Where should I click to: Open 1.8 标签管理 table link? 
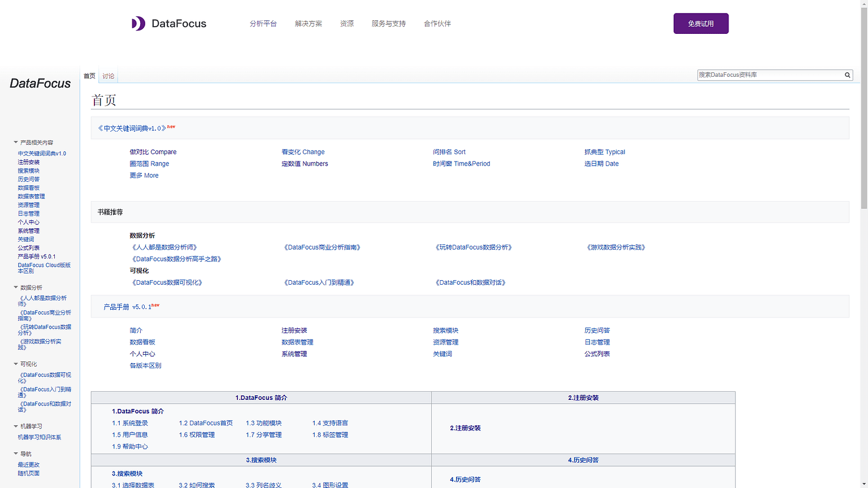point(330,435)
